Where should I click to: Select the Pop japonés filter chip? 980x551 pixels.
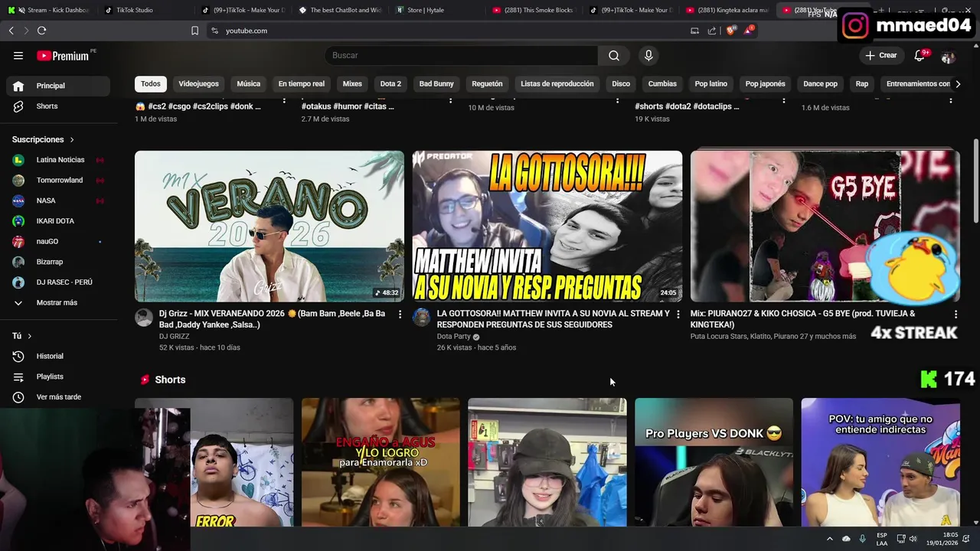(766, 83)
